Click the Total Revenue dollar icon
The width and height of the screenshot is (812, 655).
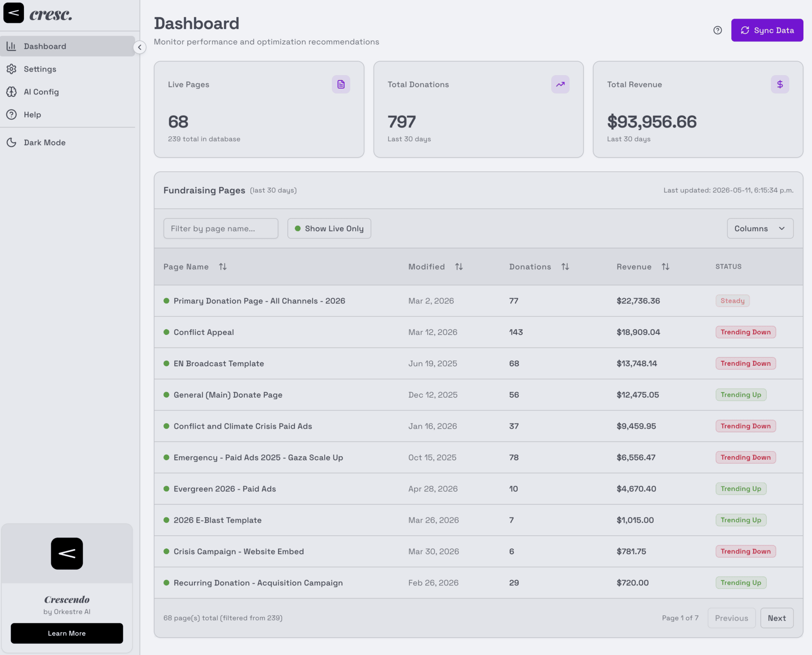point(780,84)
